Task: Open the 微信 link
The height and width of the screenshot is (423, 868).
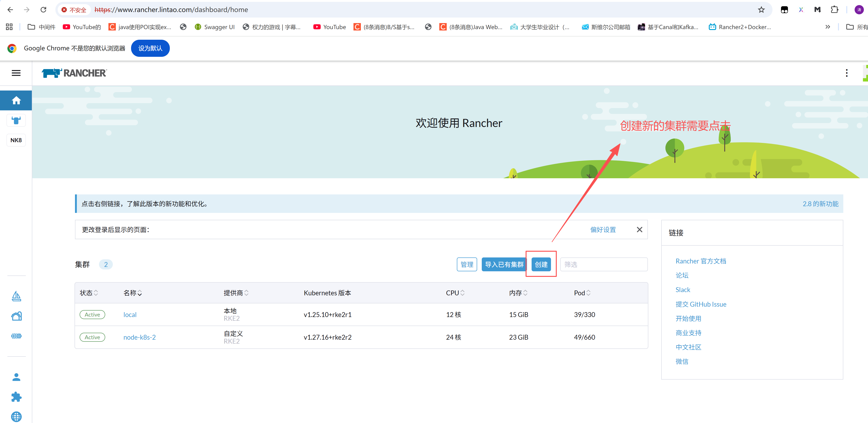Action: [x=682, y=362]
